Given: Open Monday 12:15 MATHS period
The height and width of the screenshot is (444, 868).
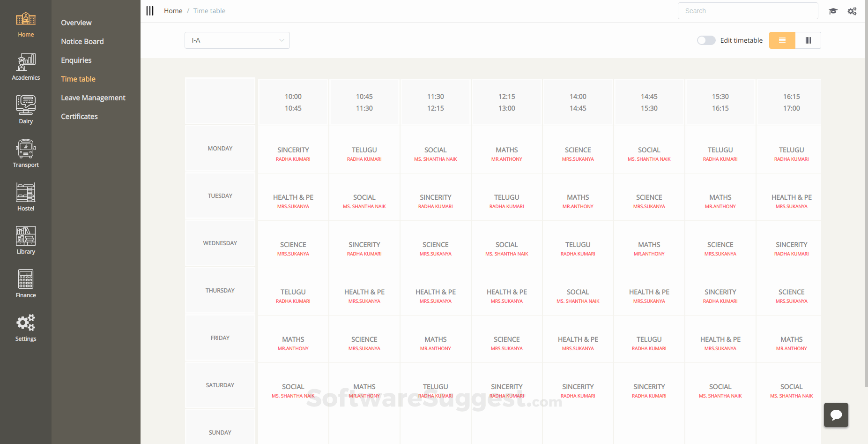Looking at the screenshot, I should pyautogui.click(x=507, y=150).
